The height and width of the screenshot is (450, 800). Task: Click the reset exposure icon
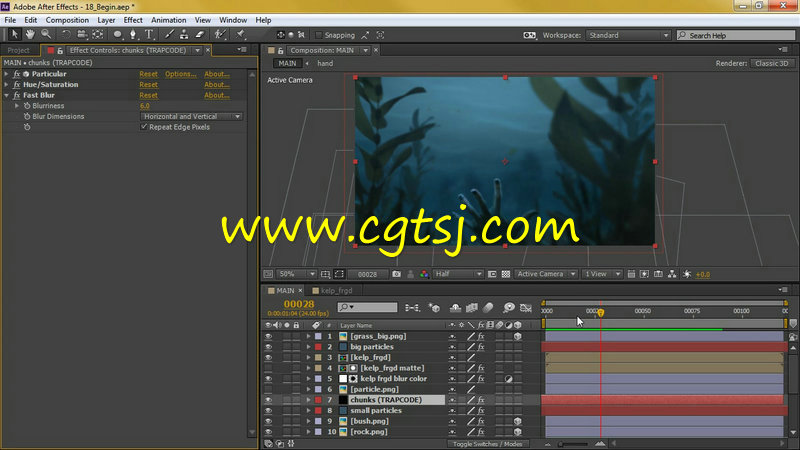coord(687,274)
